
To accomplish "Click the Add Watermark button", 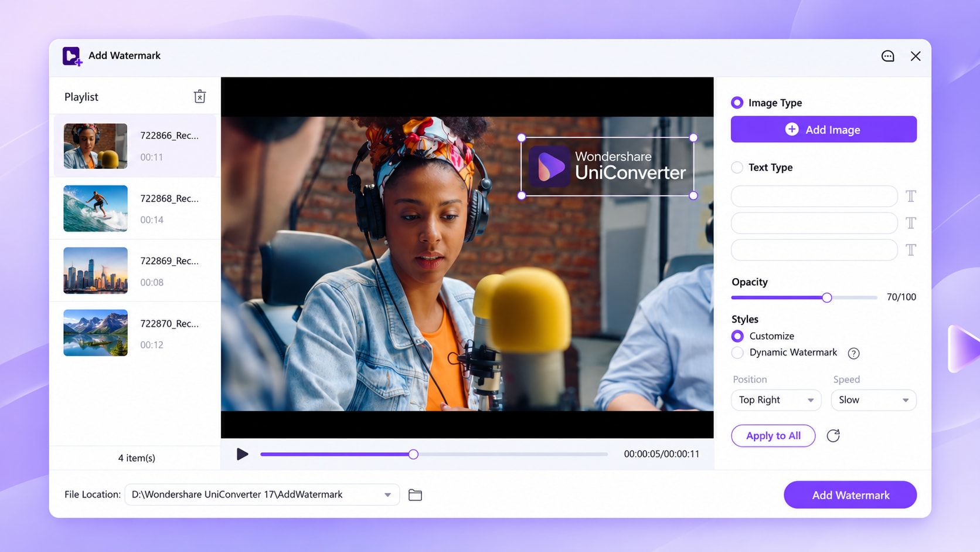I will (x=850, y=495).
